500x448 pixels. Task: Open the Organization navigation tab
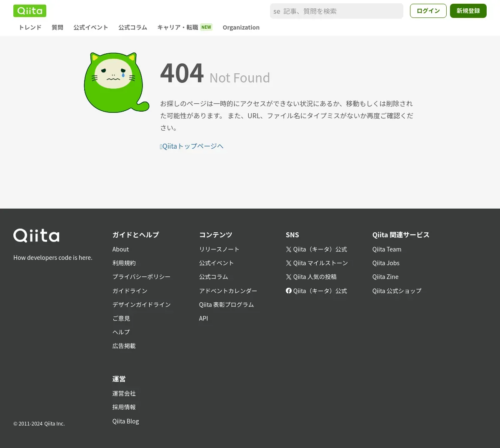click(241, 27)
